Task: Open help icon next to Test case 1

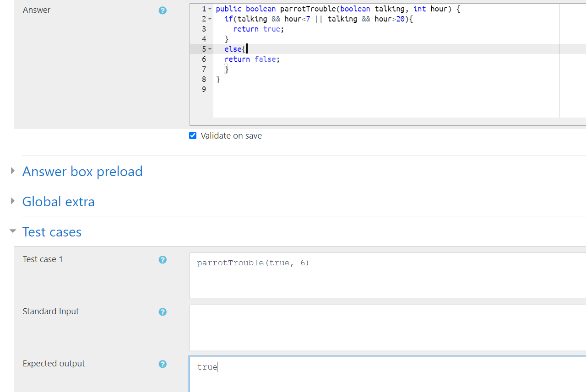Action: click(x=163, y=260)
